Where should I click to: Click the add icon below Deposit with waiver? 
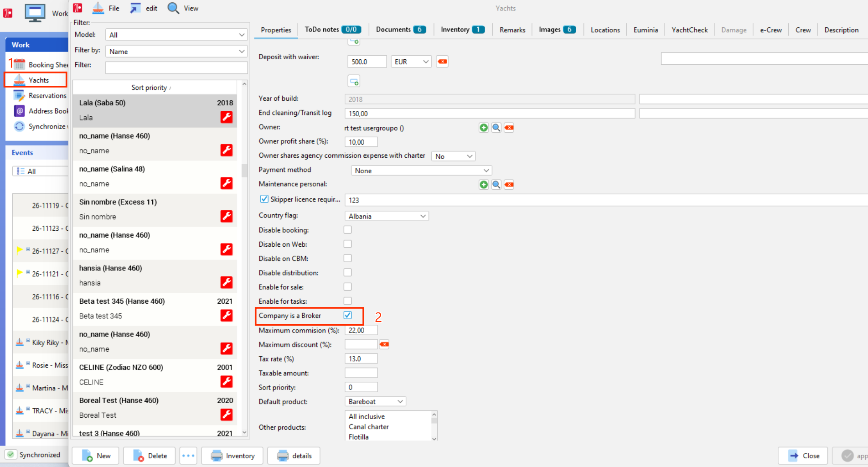tap(354, 82)
